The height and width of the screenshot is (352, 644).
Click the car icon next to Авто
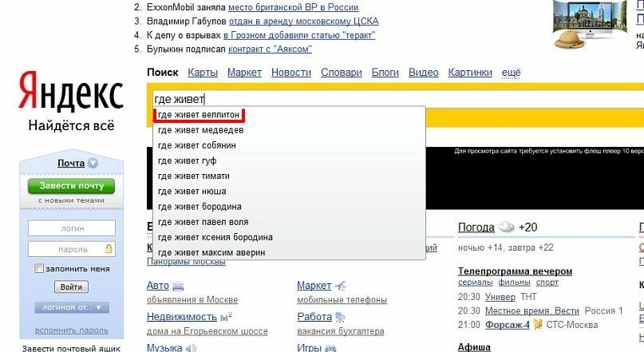pyautogui.click(x=178, y=286)
